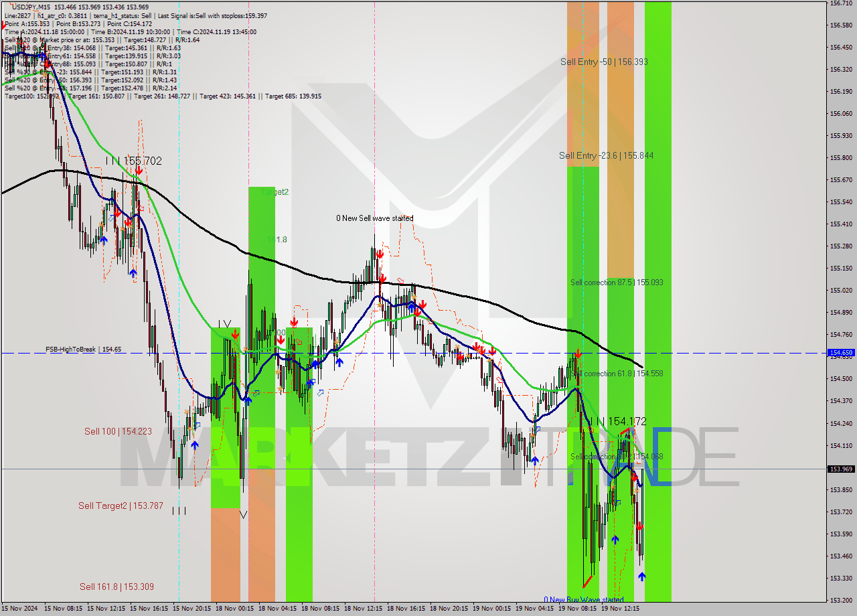Click the 153.969 current price tag
857x616 pixels.
point(841,469)
